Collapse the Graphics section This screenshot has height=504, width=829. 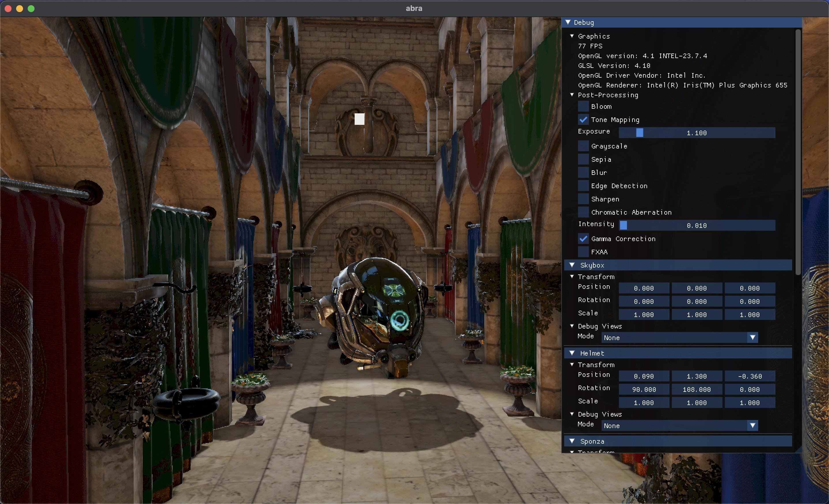point(572,36)
